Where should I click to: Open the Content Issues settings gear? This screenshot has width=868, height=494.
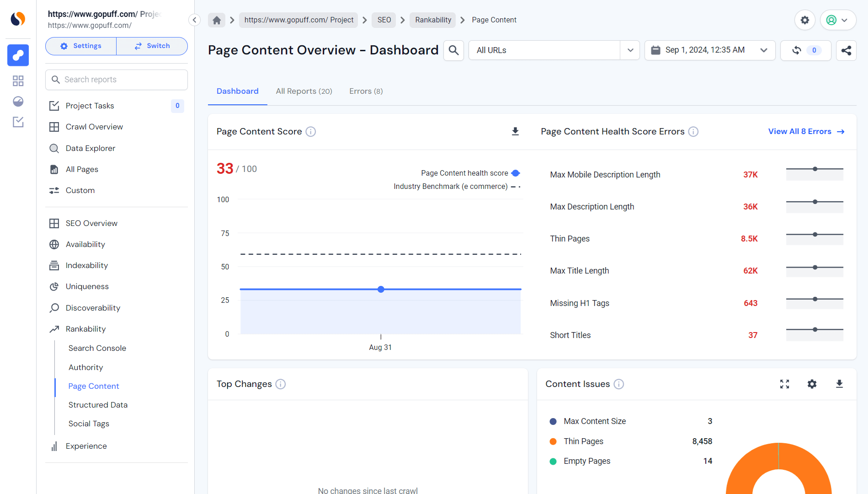pos(812,384)
